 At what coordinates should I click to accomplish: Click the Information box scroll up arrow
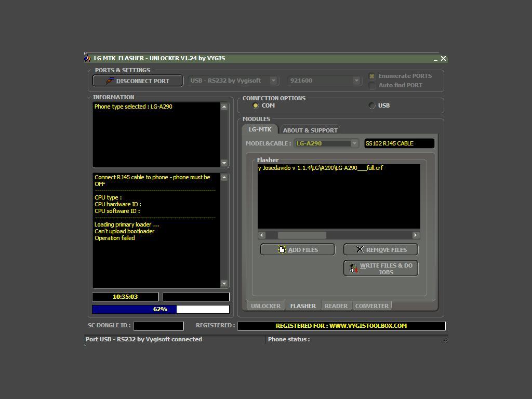(224, 107)
